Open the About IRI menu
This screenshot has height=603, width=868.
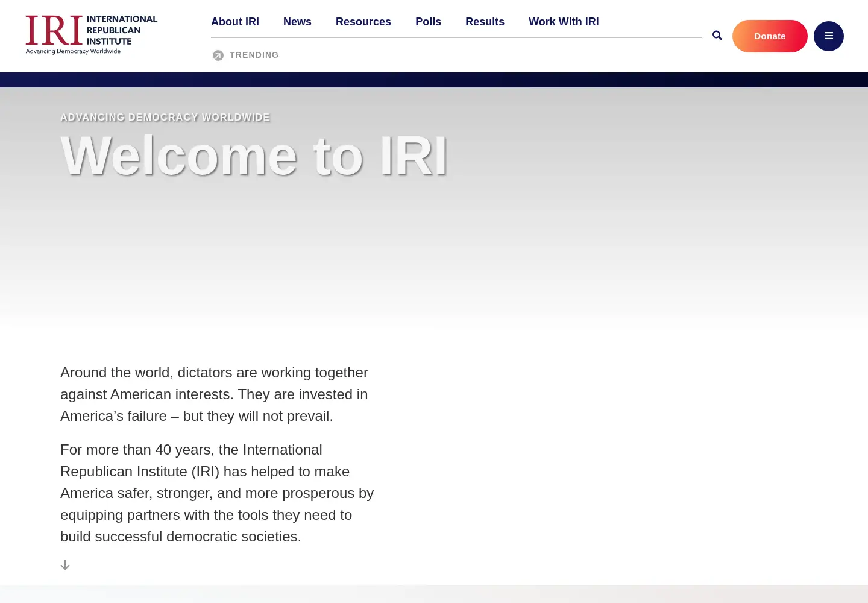(x=235, y=22)
